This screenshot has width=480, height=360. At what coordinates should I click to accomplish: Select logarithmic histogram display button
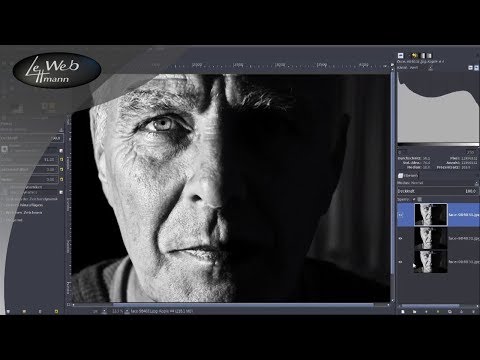click(x=476, y=68)
